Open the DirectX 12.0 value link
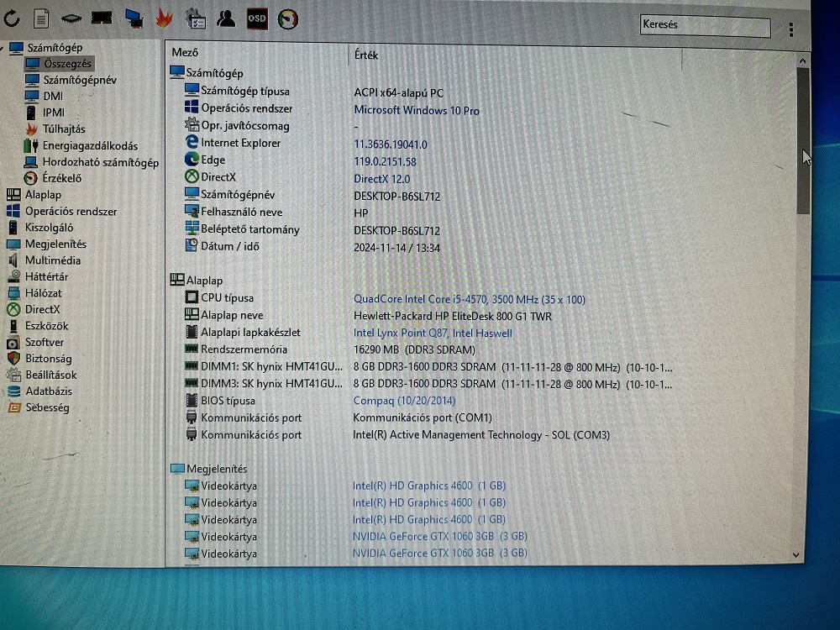The image size is (840, 630). click(381, 179)
